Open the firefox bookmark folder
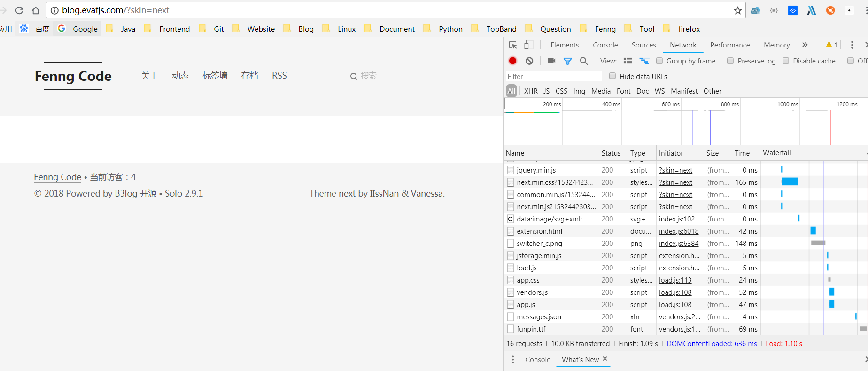 click(682, 29)
